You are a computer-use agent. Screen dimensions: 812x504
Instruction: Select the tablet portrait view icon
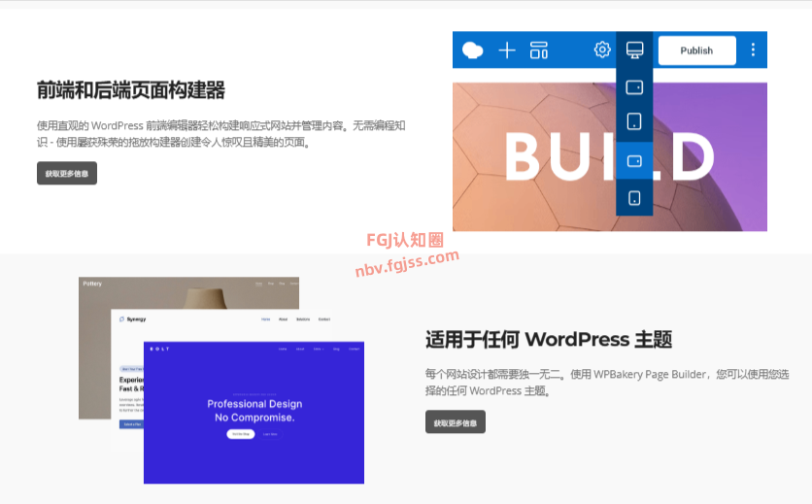[634, 121]
